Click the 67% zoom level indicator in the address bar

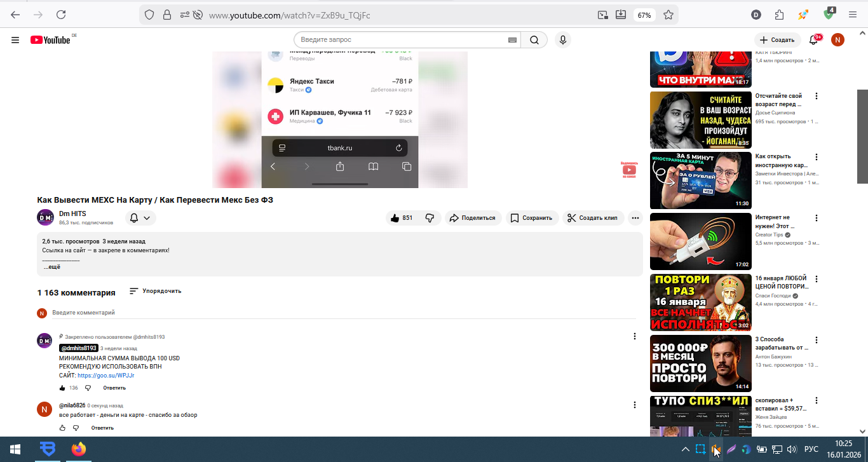pos(644,15)
